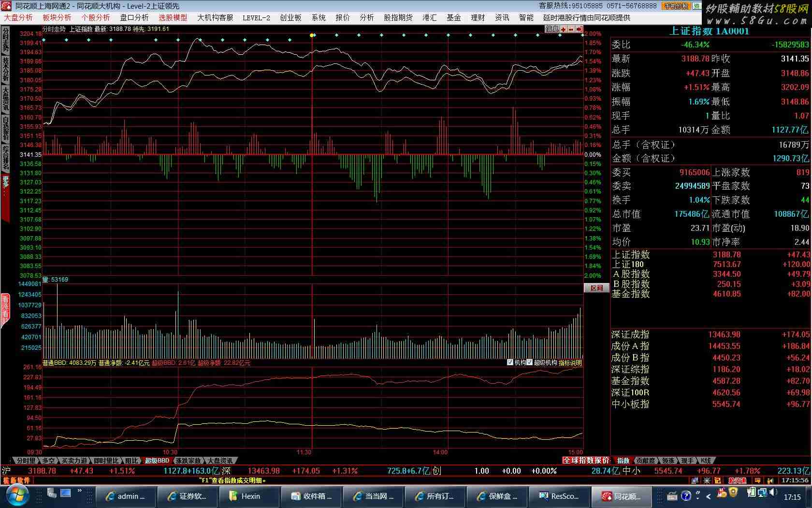Switch to the ResSco taskbar window
The image size is (812, 508).
click(x=559, y=496)
